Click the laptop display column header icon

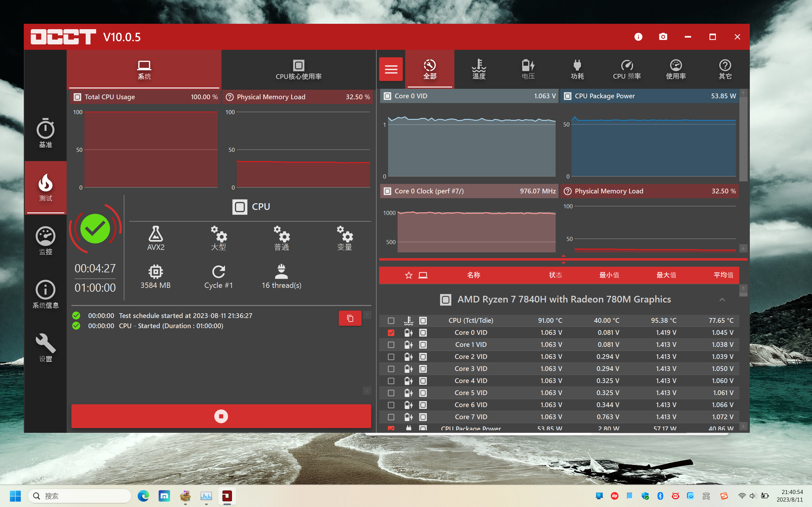423,275
